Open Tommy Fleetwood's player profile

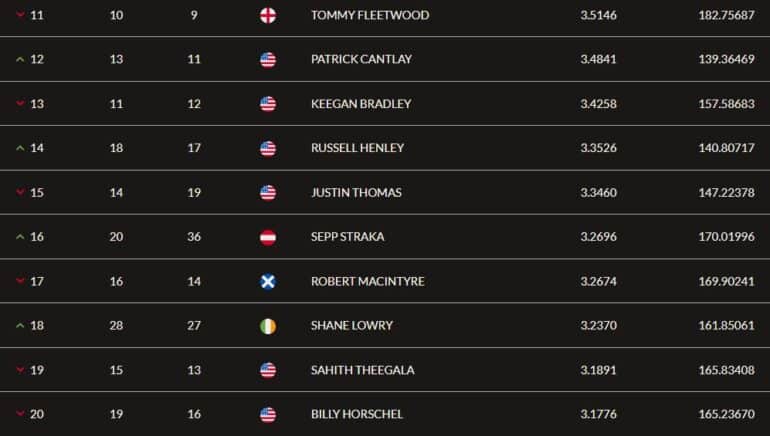(370, 15)
